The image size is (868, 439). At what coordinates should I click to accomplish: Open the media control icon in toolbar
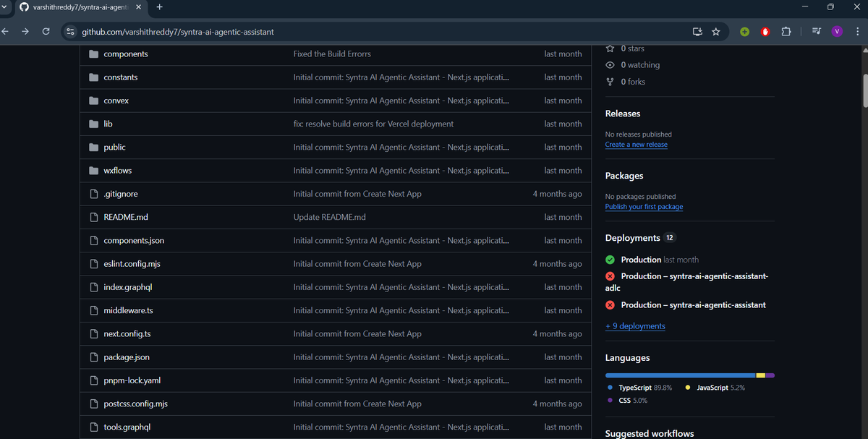817,32
